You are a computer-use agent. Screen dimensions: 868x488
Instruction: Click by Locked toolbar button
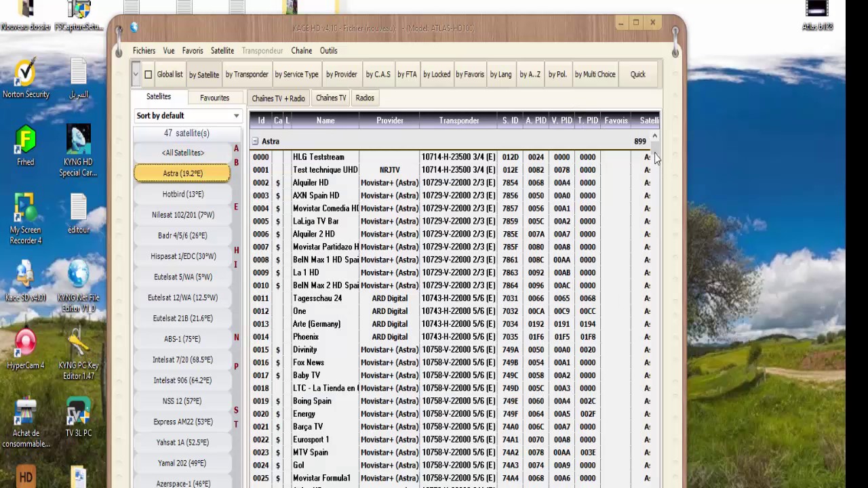tap(437, 75)
